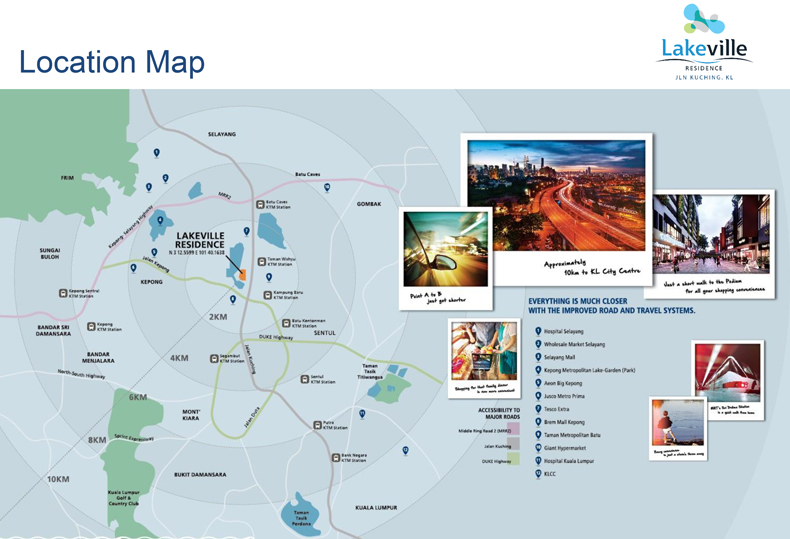790x539 pixels.
Task: Click legend pin beside Wholesale Market Selayang
Action: [538, 344]
